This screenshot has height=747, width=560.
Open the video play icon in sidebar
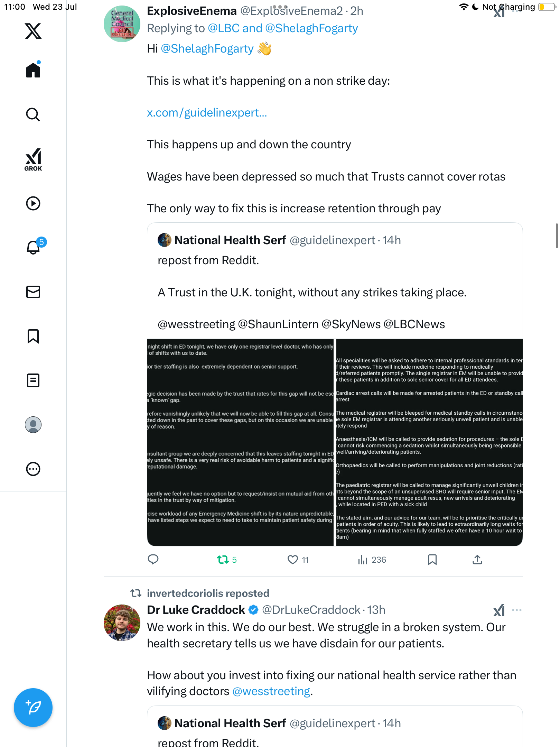(x=33, y=203)
